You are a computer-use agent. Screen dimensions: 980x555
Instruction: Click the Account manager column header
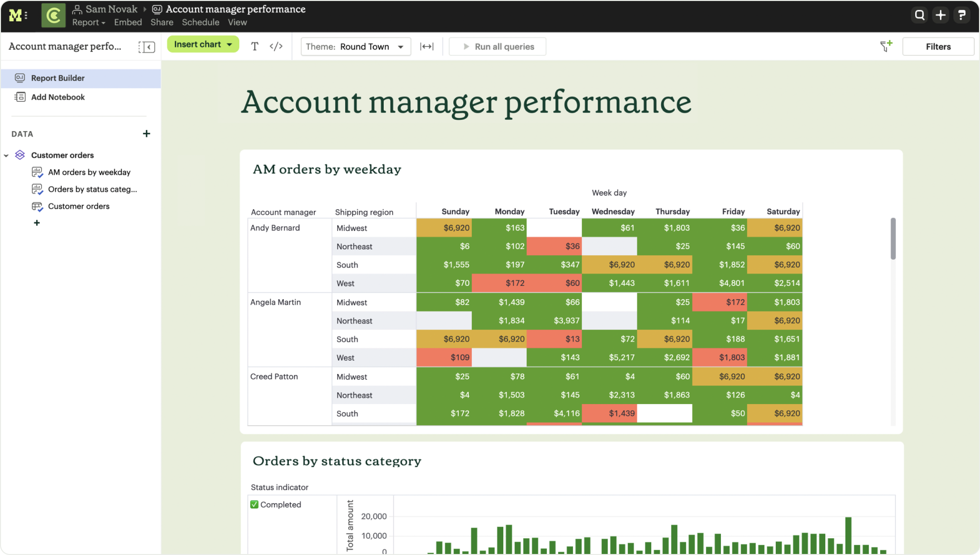pos(283,212)
